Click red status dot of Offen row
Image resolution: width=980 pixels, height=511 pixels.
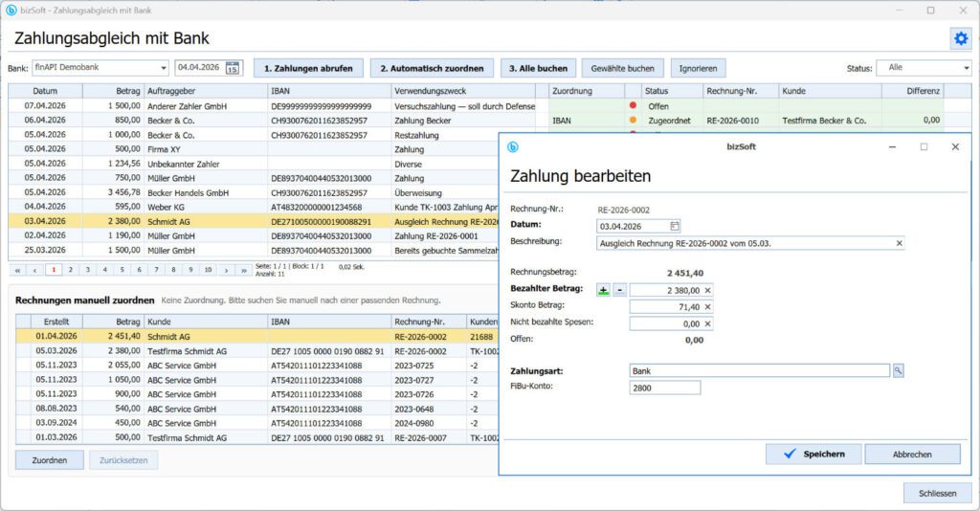click(x=633, y=105)
